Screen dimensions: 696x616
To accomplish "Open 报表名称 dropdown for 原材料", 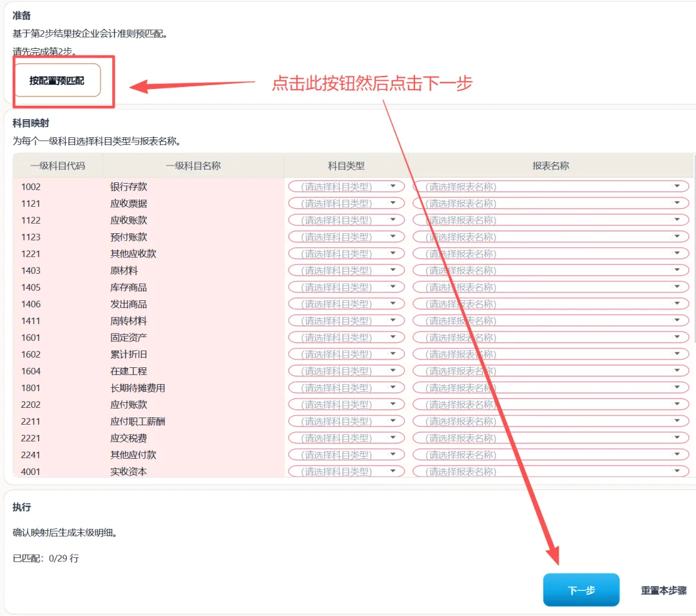I will click(x=550, y=270).
